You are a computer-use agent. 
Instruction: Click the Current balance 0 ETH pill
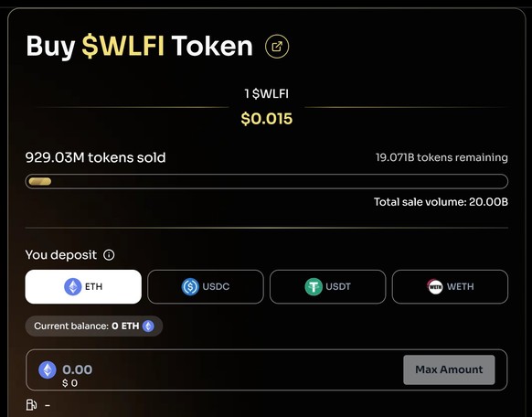tap(94, 326)
